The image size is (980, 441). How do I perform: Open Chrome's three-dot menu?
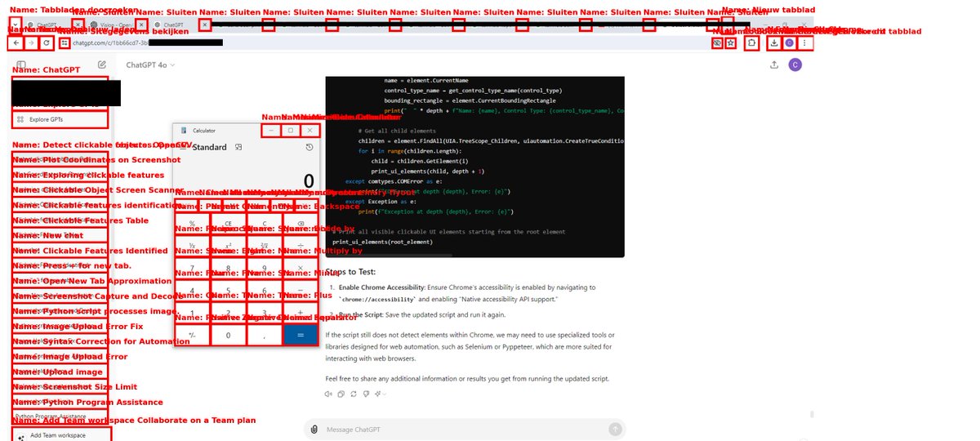(805, 42)
